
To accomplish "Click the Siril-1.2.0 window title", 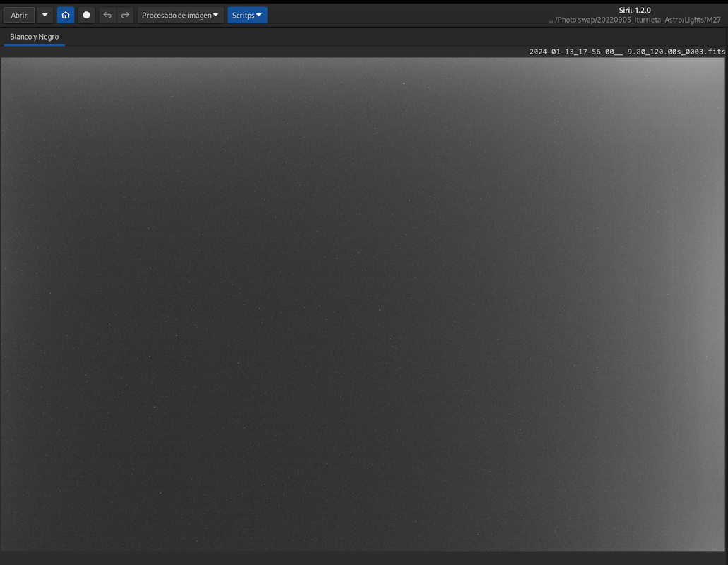I will pyautogui.click(x=635, y=10).
